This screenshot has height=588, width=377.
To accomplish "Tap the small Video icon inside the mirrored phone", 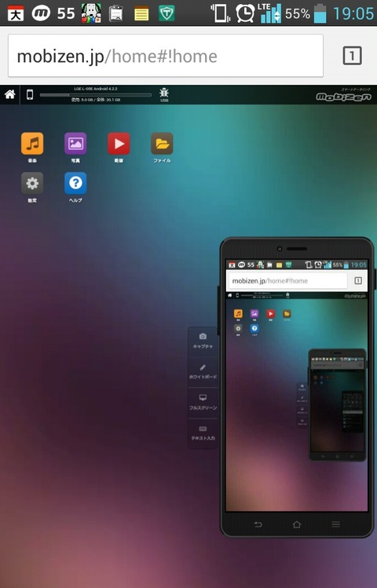I will (270, 313).
